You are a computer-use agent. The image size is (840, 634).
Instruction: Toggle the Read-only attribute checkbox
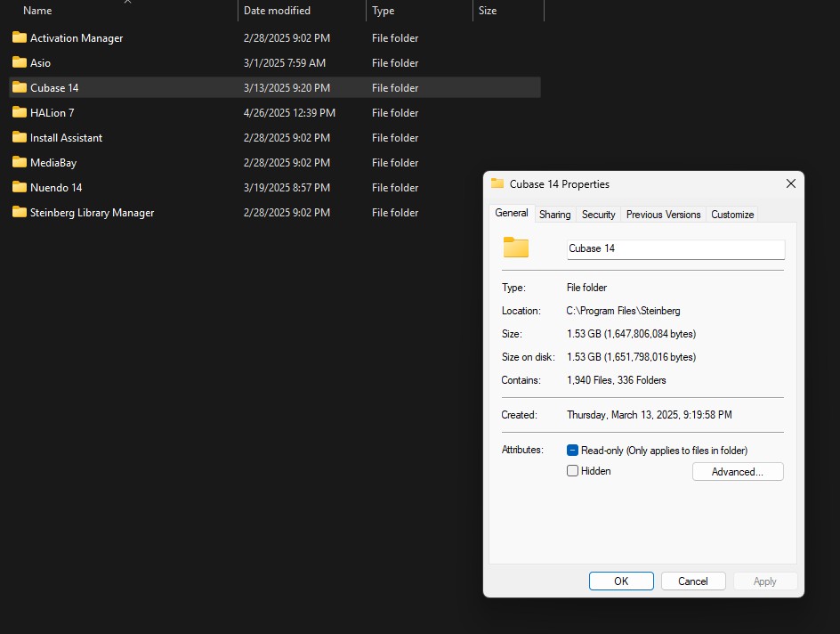[572, 451]
